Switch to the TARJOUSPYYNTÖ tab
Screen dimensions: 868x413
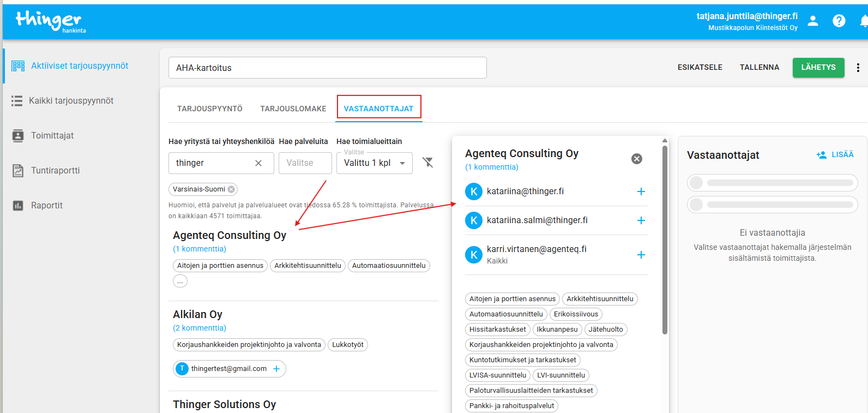tap(210, 109)
